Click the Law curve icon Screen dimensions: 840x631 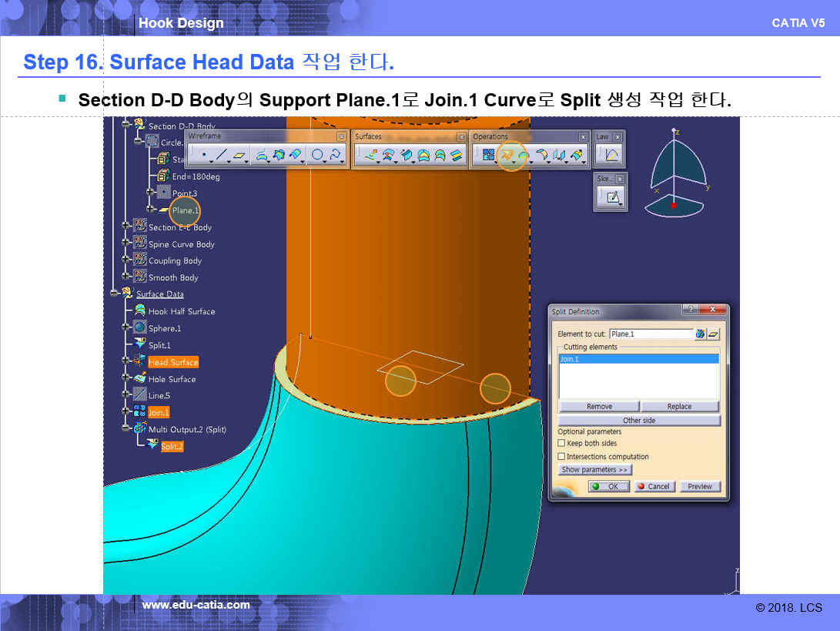[x=611, y=156]
